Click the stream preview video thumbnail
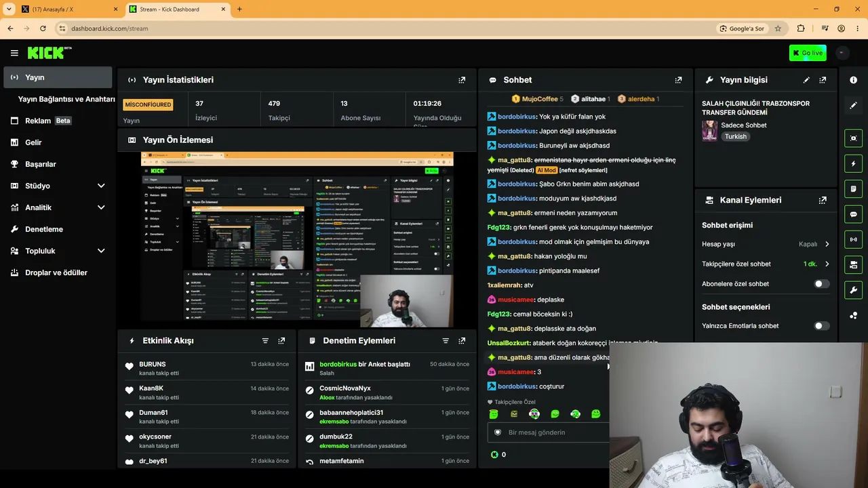This screenshot has height=488, width=868. pyautogui.click(x=297, y=239)
